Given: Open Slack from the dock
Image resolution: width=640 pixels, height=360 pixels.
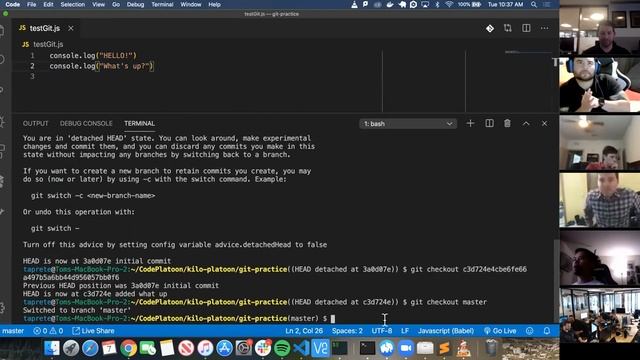Looking at the screenshot, I should pos(263,348).
